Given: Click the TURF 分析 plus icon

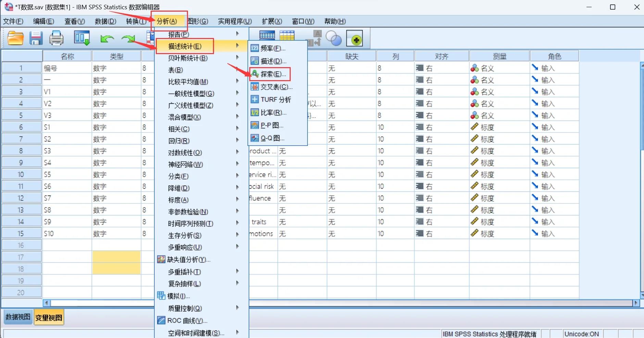Looking at the screenshot, I should [255, 99].
